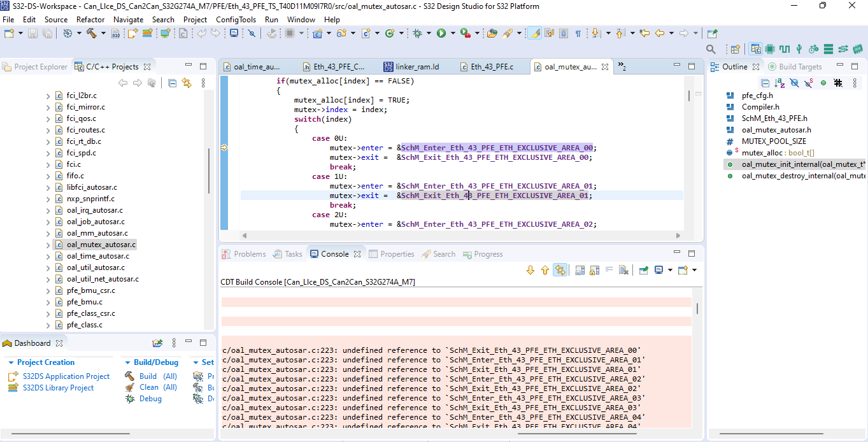
Task: Toggle Word Wrap button in editor toolbar
Action: [x=549, y=33]
